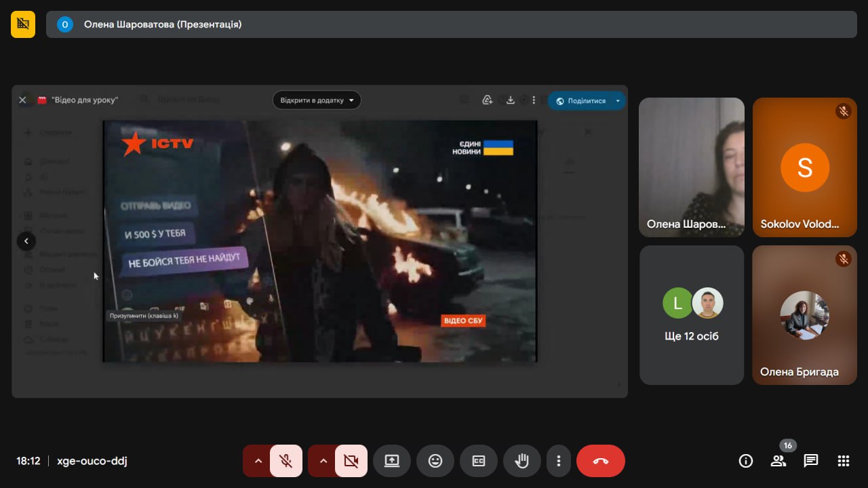Turn on the camera
868x488 pixels.
351,461
